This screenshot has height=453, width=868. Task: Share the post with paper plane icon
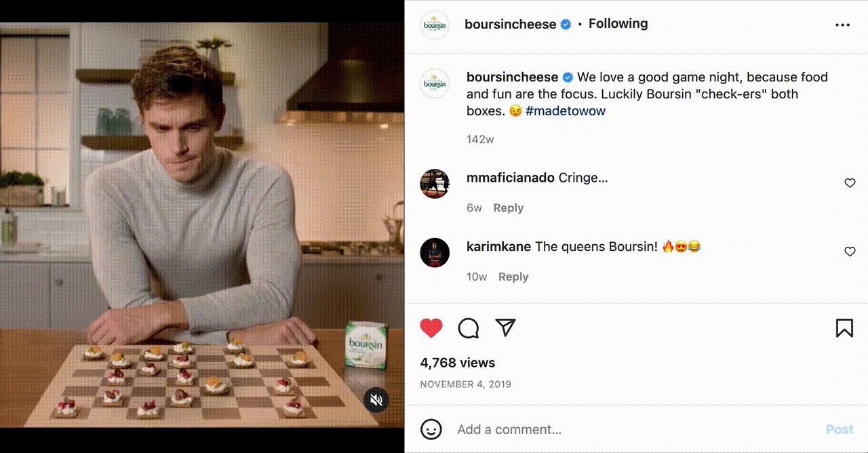tap(505, 328)
